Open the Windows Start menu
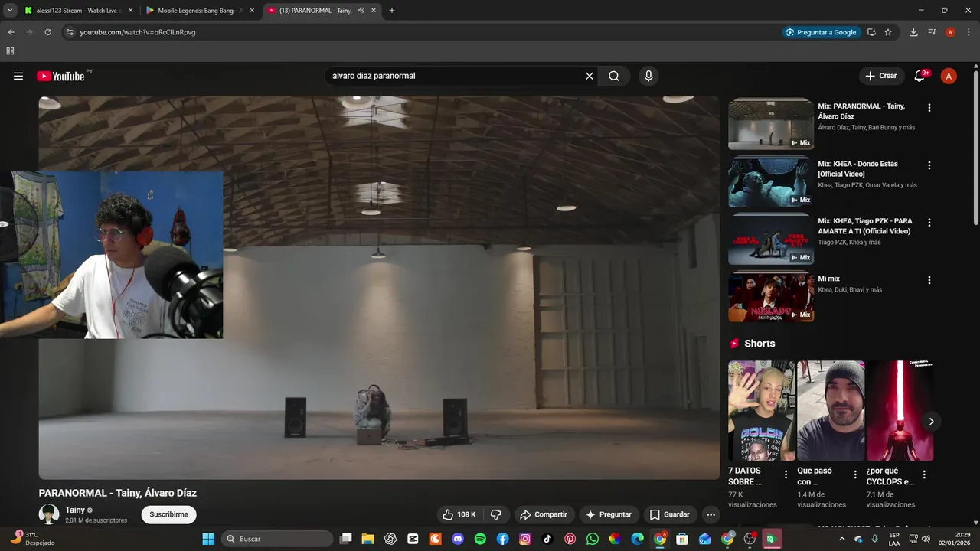Image resolution: width=980 pixels, height=551 pixels. click(208, 539)
